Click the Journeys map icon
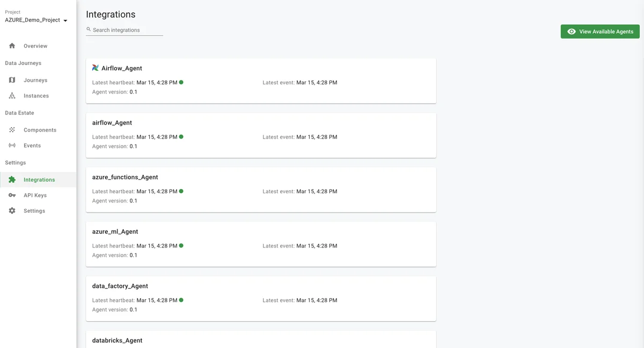This screenshot has height=348, width=644. 12,80
